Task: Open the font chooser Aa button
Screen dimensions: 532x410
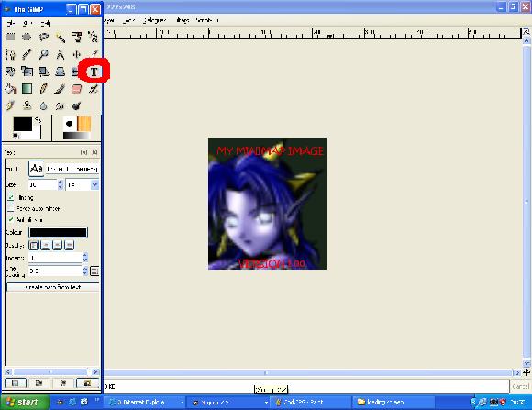Action: [x=37, y=169]
